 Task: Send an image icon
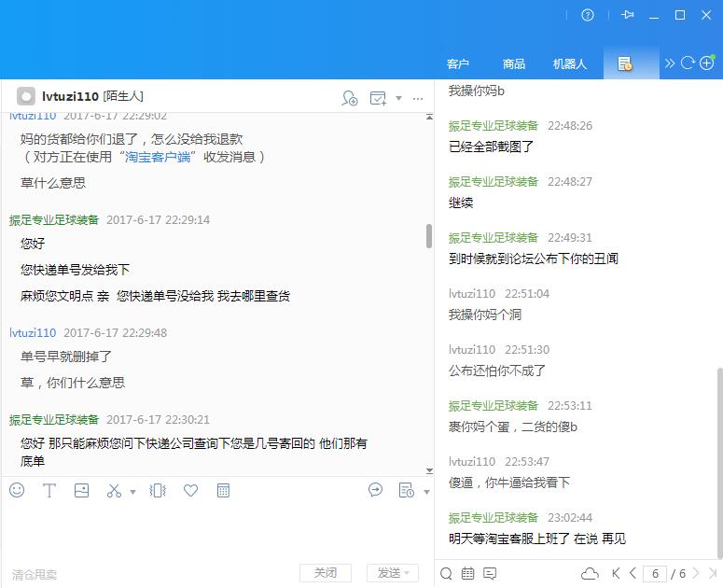(x=81, y=491)
